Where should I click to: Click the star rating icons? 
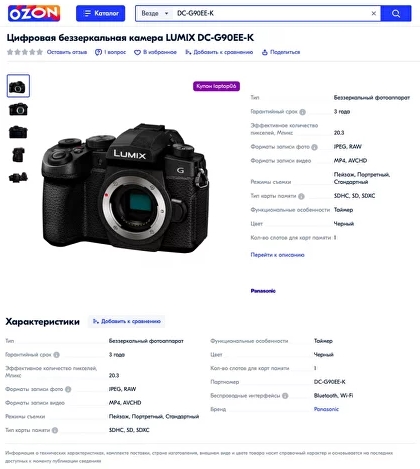point(25,52)
